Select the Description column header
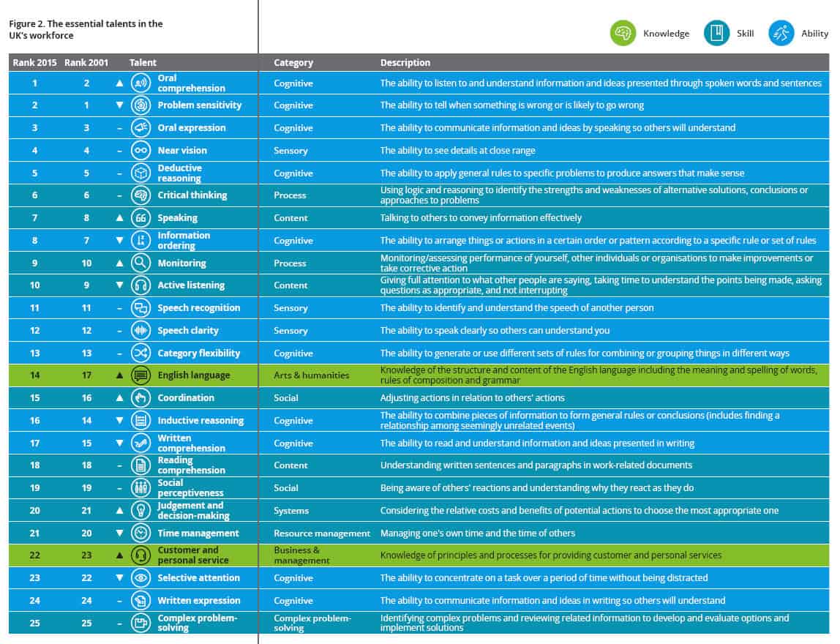 405,63
